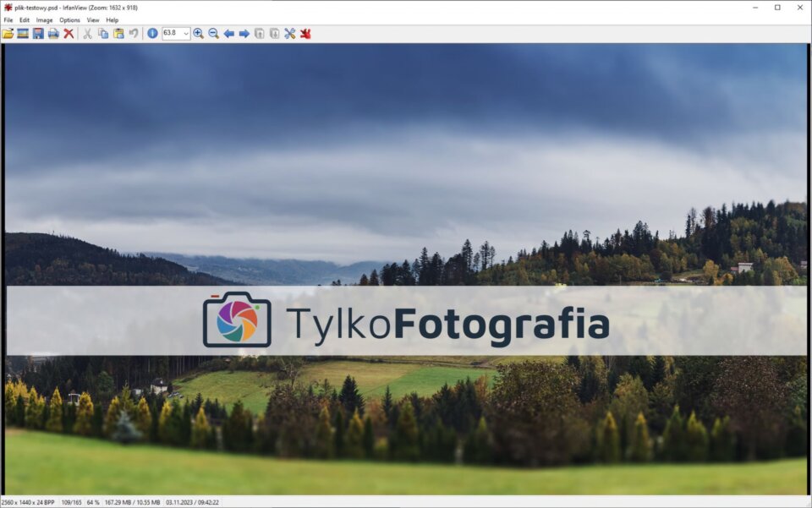The height and width of the screenshot is (508, 812).
Task: Zoom out using the magnifier minus icon
Action: point(214,33)
